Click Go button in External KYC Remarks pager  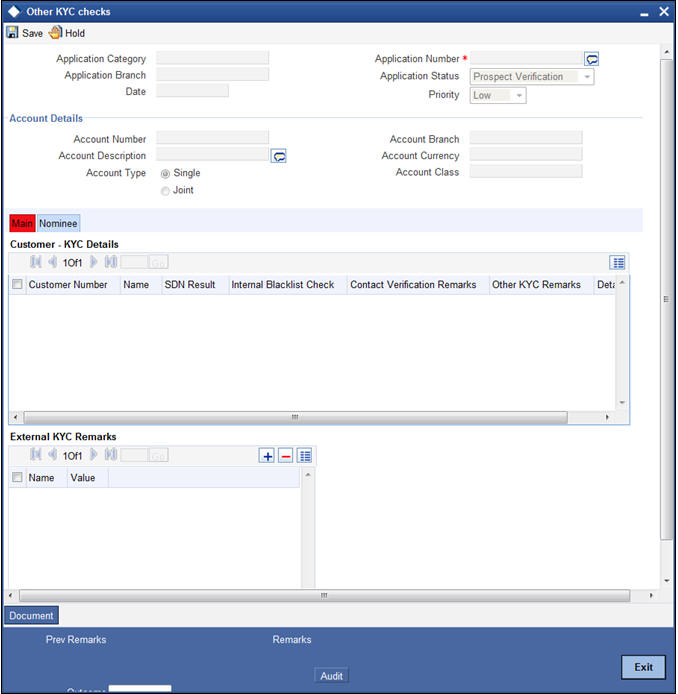click(x=158, y=455)
